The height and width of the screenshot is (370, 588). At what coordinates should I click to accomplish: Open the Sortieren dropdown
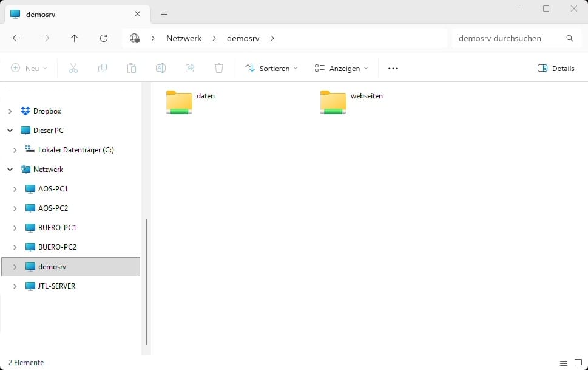[x=271, y=69]
